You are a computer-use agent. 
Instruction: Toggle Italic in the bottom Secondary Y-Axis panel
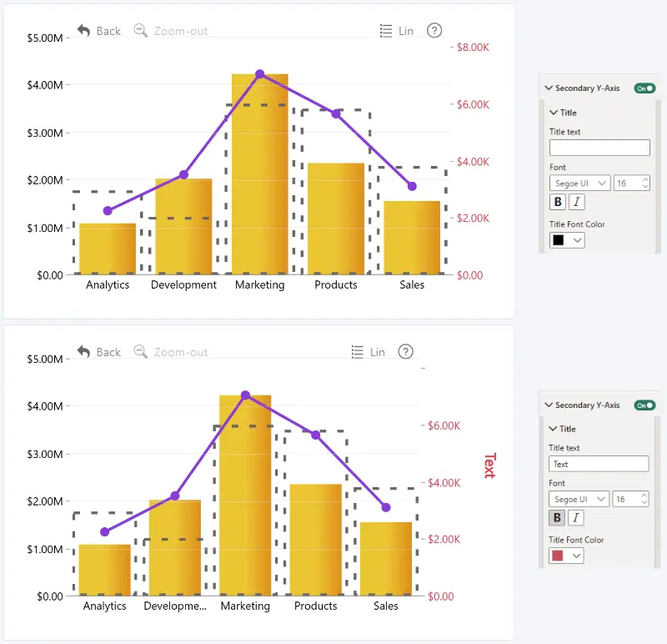coord(575,517)
